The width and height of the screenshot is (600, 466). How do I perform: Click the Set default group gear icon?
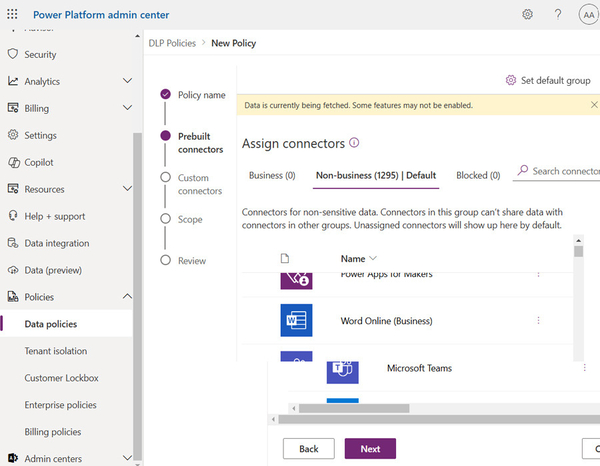[x=510, y=80]
